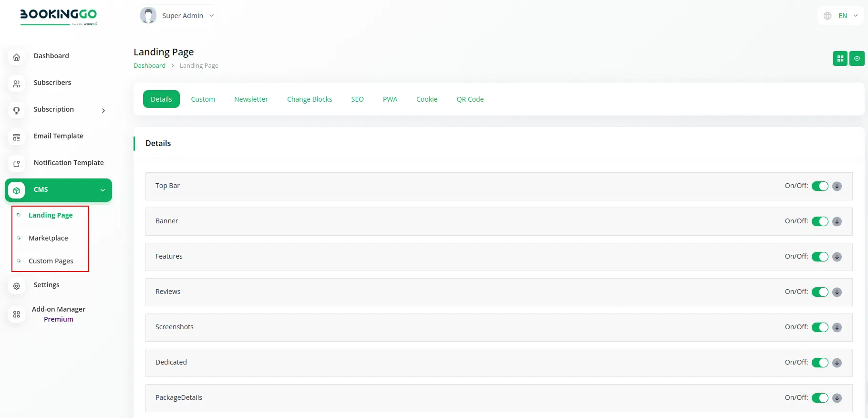Open Settings via the gear icon
Screen dimensions: 868x418
17,286
